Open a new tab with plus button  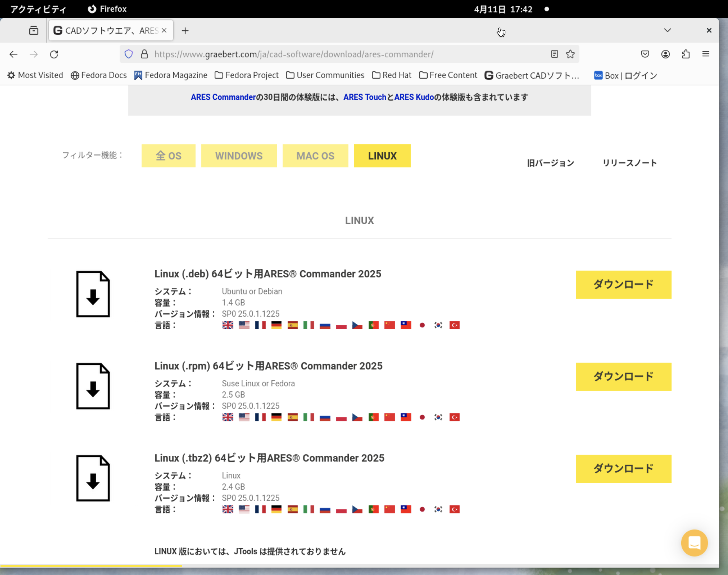[185, 31]
